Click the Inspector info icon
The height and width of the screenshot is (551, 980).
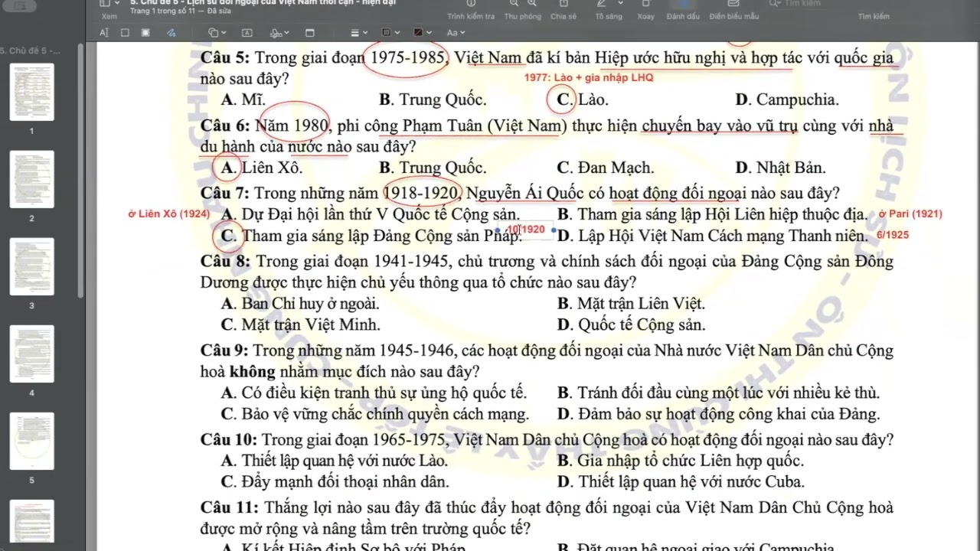click(471, 4)
